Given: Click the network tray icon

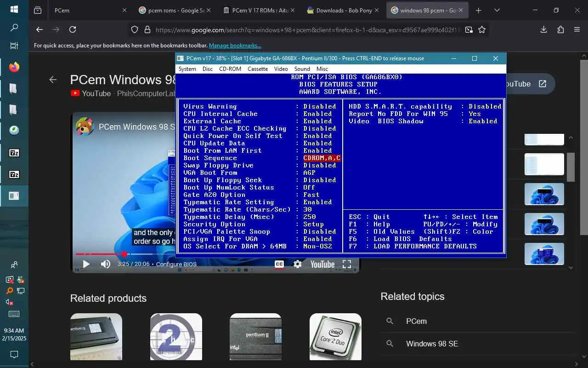Looking at the screenshot, I should pyautogui.click(x=20, y=291).
